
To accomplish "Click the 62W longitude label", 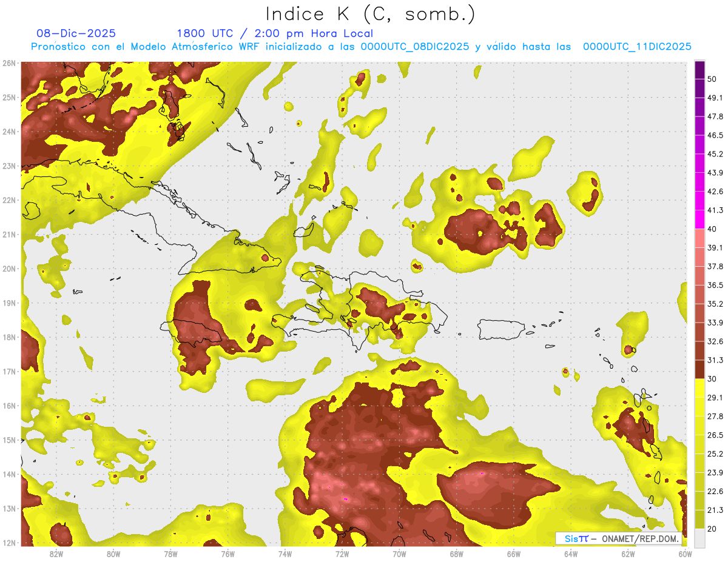I will [628, 554].
